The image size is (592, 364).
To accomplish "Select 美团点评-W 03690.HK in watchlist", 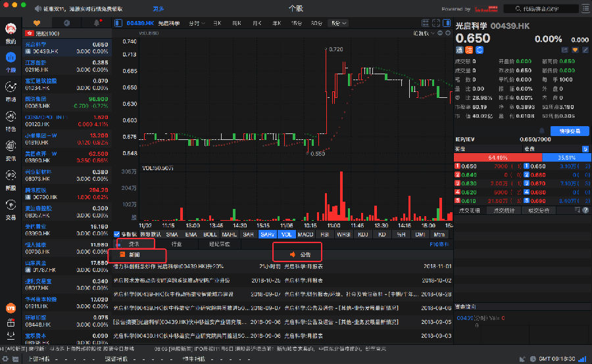I will click(67, 157).
